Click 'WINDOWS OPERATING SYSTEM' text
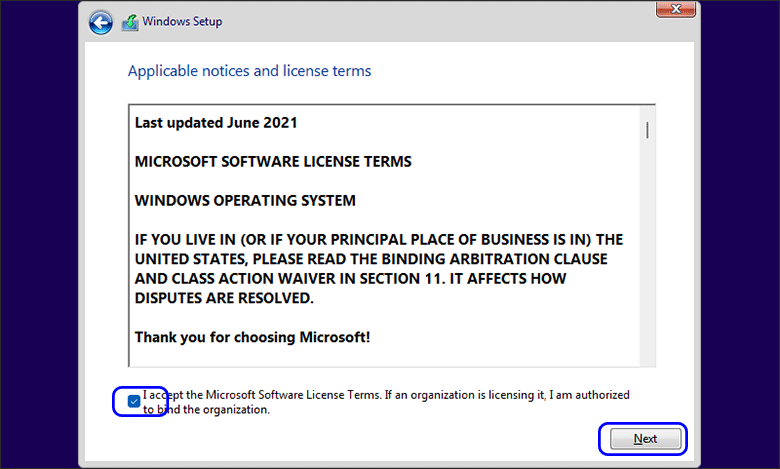The width and height of the screenshot is (780, 469). pyautogui.click(x=245, y=200)
